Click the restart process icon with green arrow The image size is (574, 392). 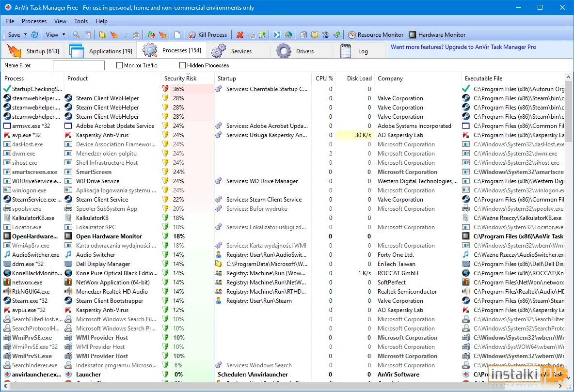pyautogui.click(x=262, y=35)
